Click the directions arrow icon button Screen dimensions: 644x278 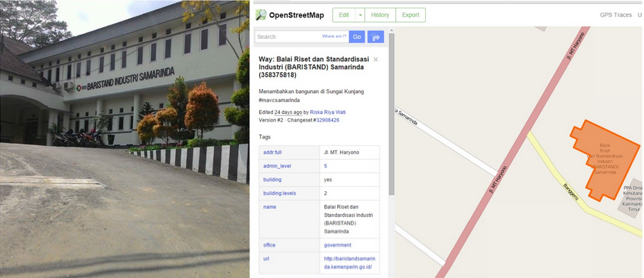click(x=375, y=37)
